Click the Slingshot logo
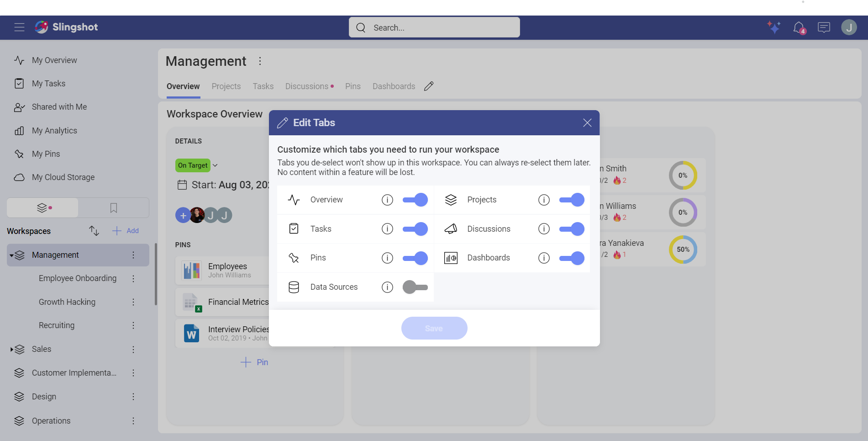 click(66, 27)
